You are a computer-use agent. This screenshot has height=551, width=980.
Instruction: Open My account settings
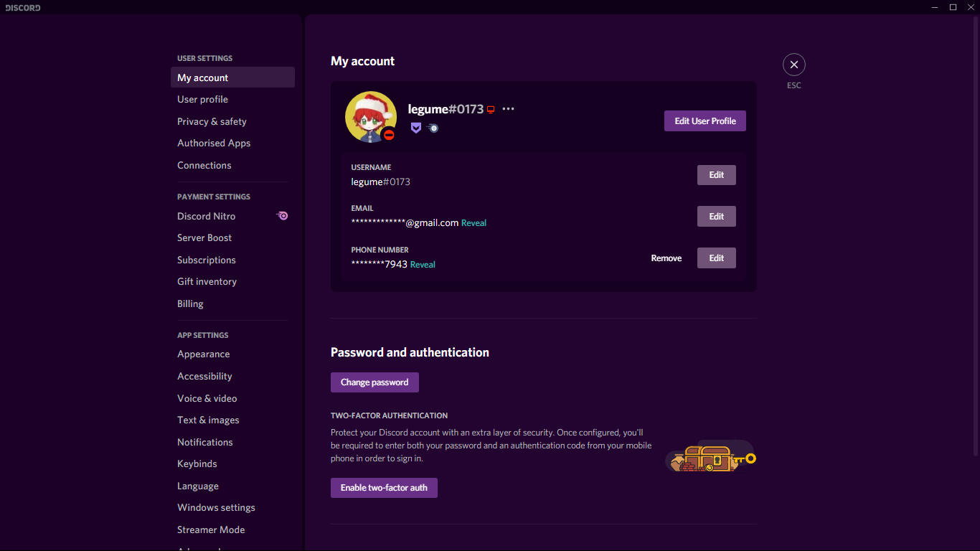pyautogui.click(x=232, y=77)
